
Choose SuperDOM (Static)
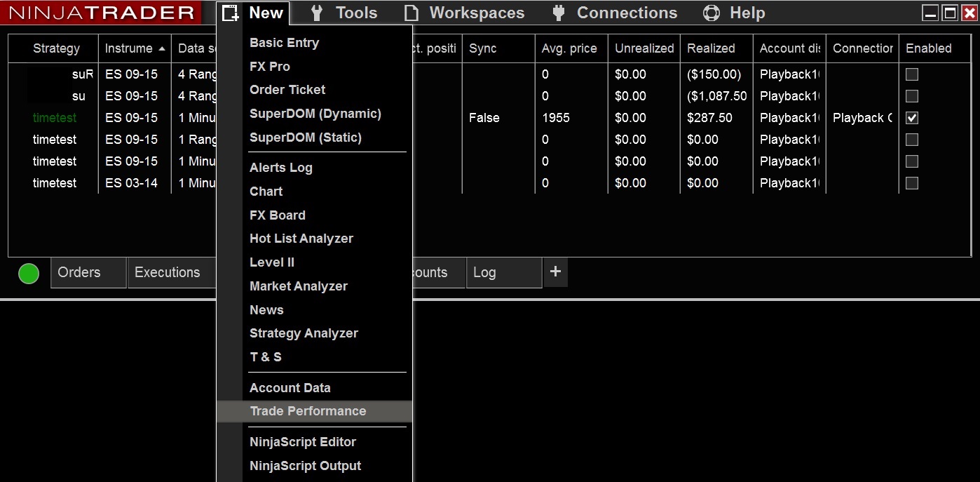pyautogui.click(x=306, y=138)
